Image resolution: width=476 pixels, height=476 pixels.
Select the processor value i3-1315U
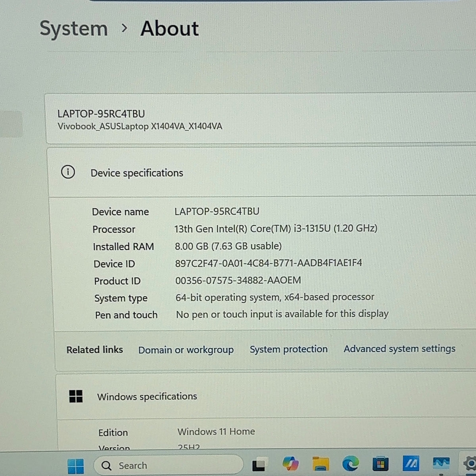(x=276, y=228)
